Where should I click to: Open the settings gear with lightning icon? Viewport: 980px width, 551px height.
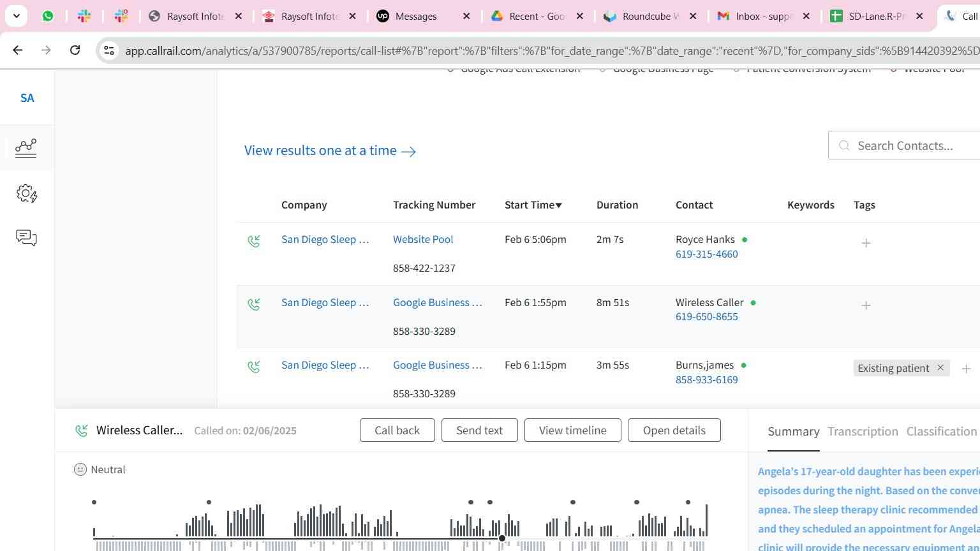point(26,193)
